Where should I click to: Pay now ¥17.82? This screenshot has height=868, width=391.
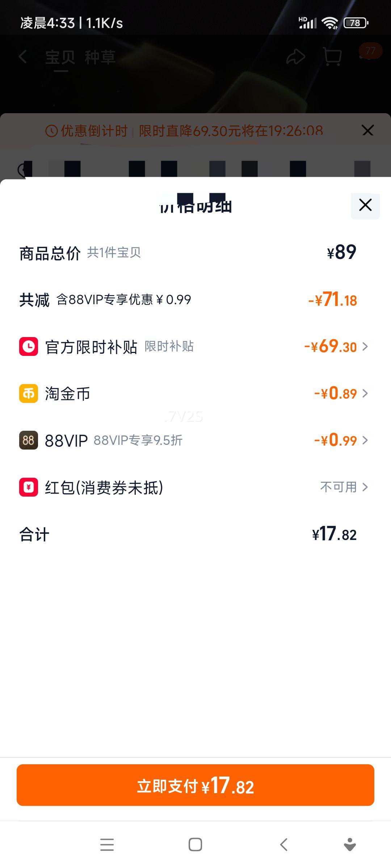pos(195,785)
